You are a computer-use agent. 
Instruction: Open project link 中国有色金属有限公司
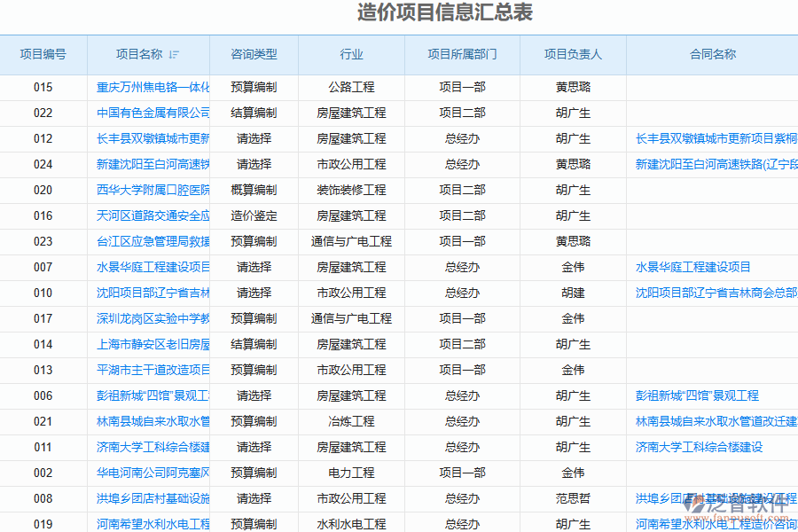click(x=153, y=113)
